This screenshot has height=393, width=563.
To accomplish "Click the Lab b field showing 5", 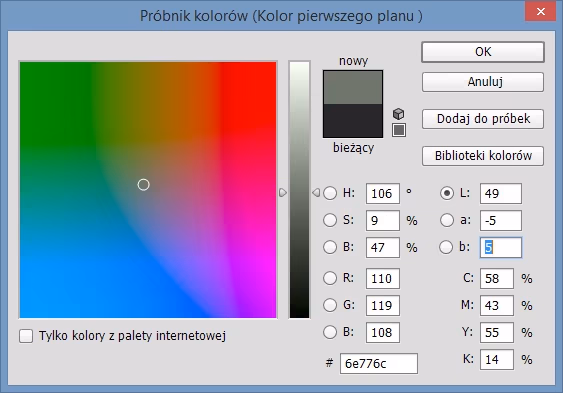I will pos(501,247).
